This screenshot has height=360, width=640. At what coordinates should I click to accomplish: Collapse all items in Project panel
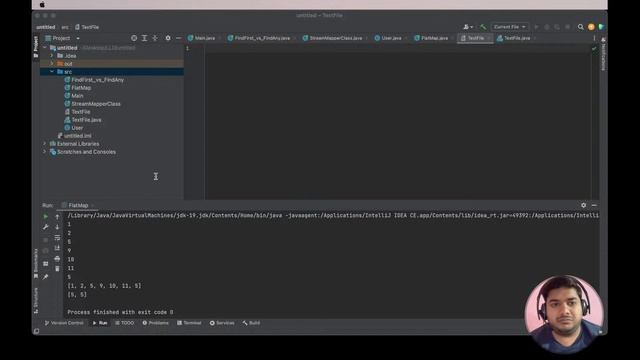[x=155, y=38]
